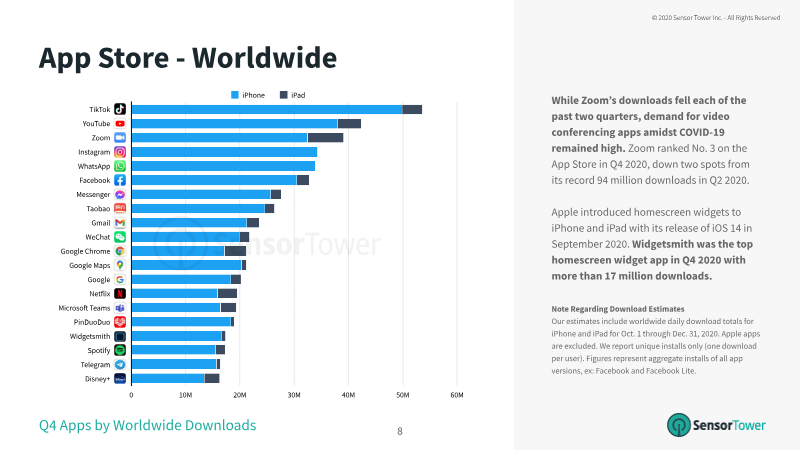Click the SensorTower wordmark text

(x=729, y=425)
